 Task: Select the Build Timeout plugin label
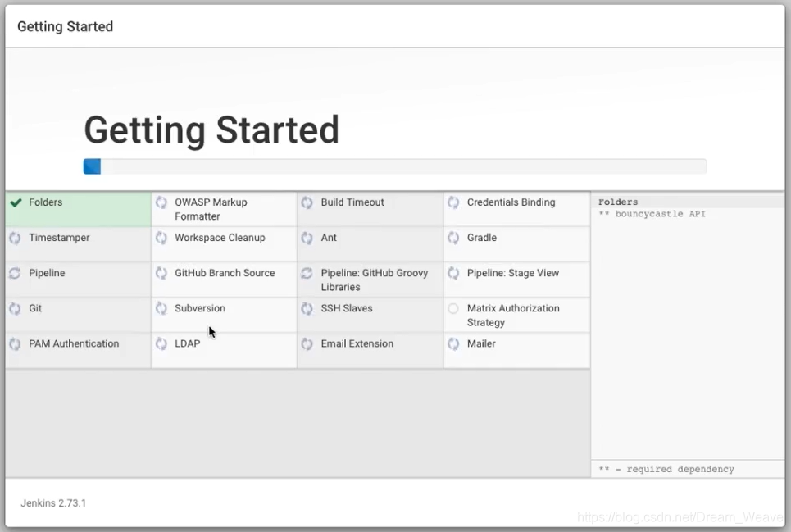pos(352,202)
